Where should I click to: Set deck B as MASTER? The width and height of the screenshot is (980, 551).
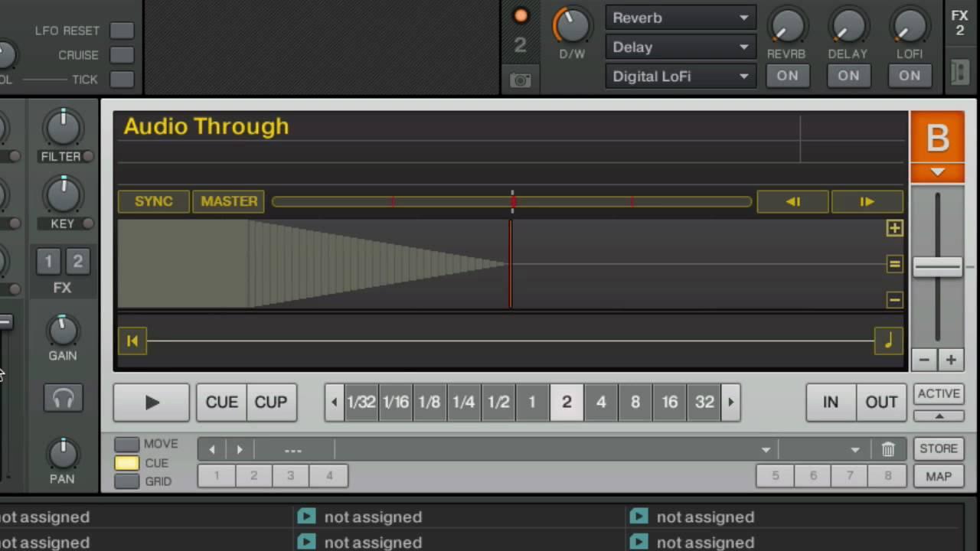229,201
